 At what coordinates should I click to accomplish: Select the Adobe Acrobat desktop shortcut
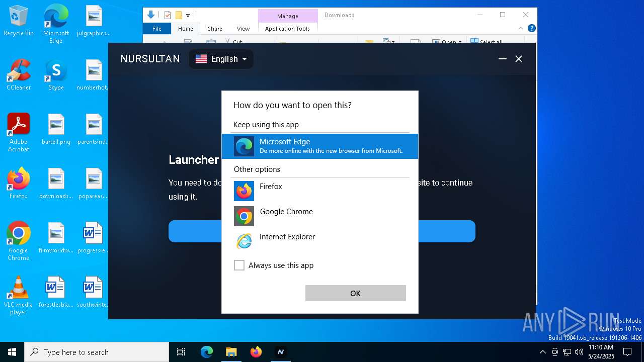[x=19, y=133]
